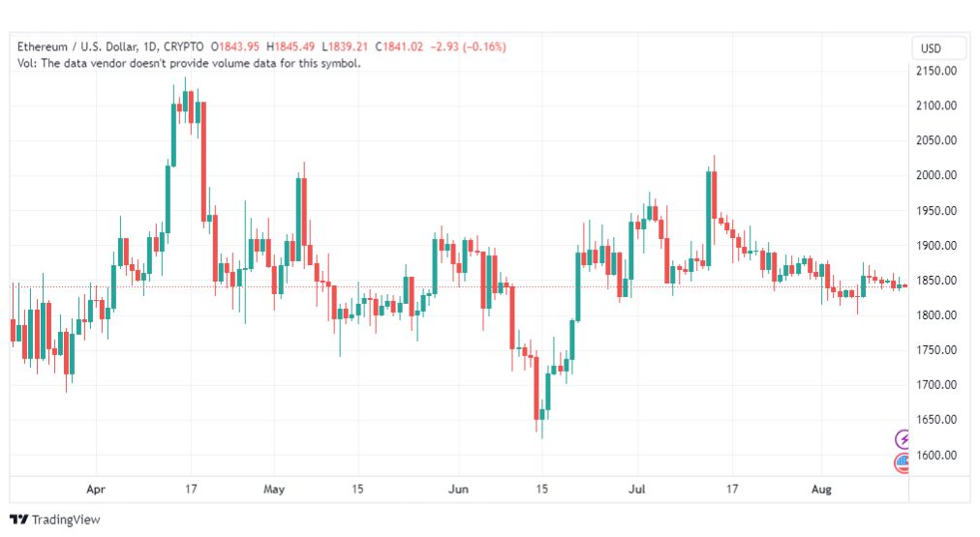Click the purple lightning-bolt event icon
Screen dimensions: 980x537
click(903, 439)
